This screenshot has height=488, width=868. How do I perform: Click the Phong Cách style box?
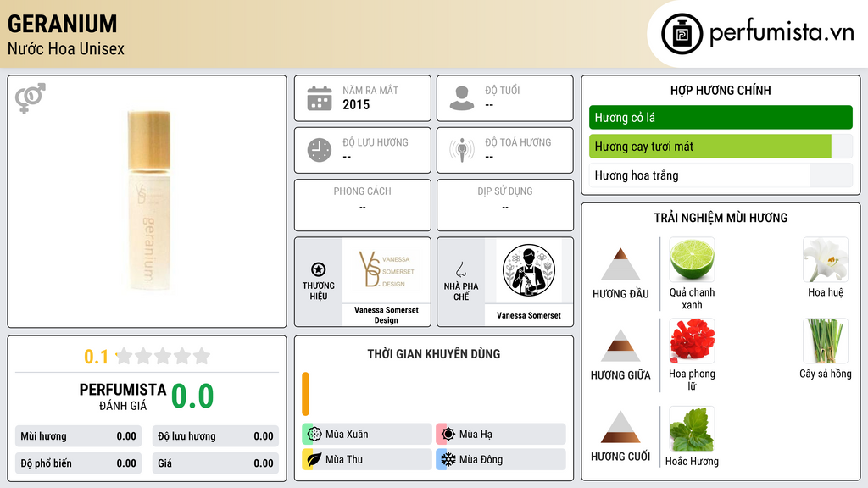[x=363, y=205]
